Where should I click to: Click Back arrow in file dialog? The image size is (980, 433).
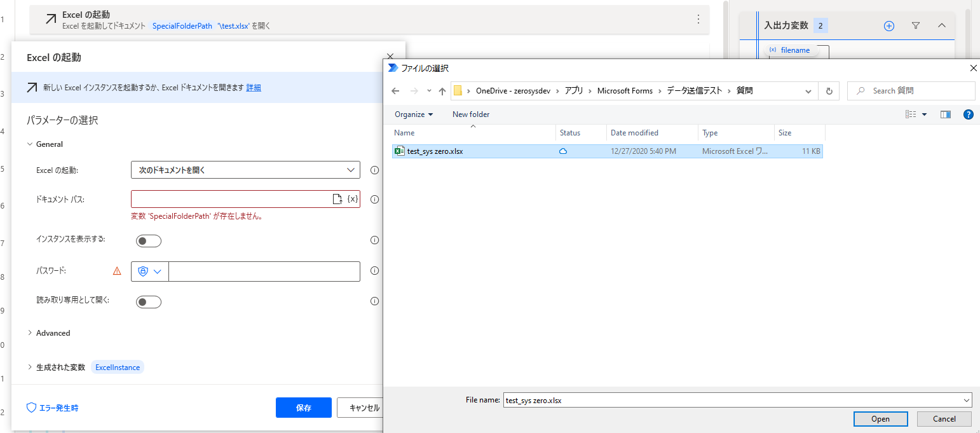point(395,91)
